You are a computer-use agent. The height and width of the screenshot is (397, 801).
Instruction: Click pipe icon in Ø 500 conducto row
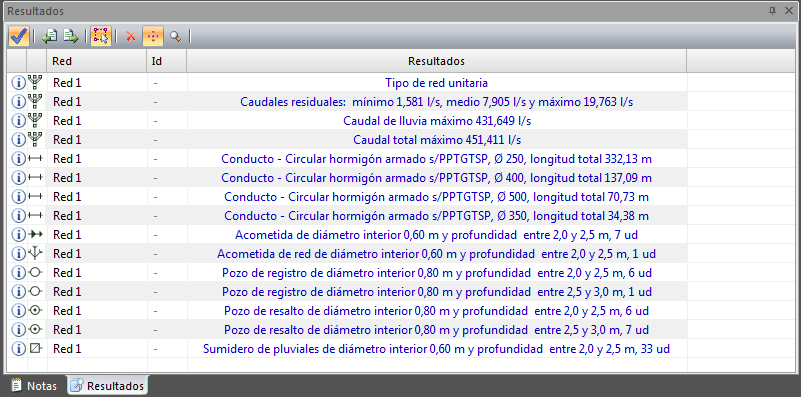[36, 197]
